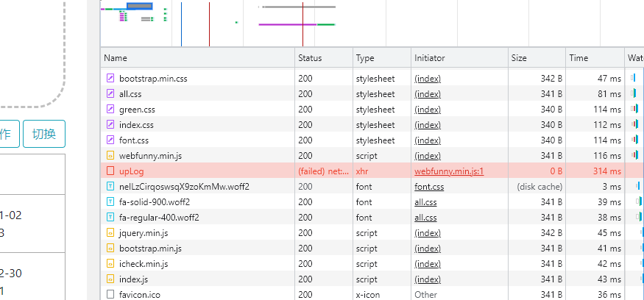Screen dimensions: 644x300
Task: Click the bootstrap.min.css stylesheet file icon
Action: (x=110, y=78)
